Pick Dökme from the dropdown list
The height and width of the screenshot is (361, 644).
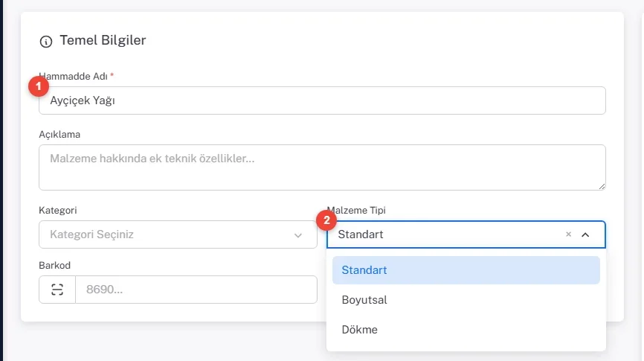coord(466,329)
